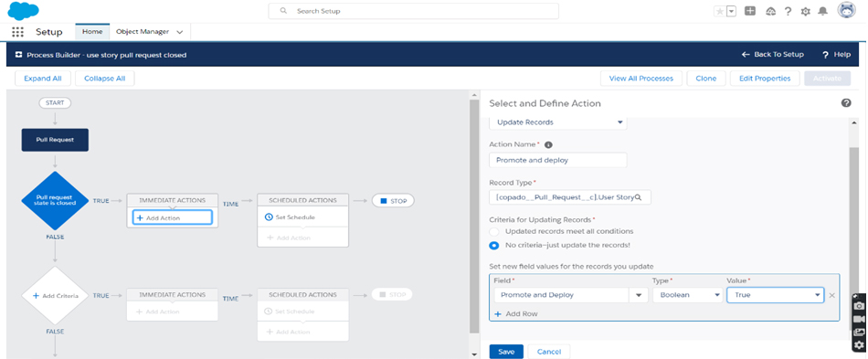Click the canvas vertical scrollbar
The width and height of the screenshot is (868, 359).
473,216
